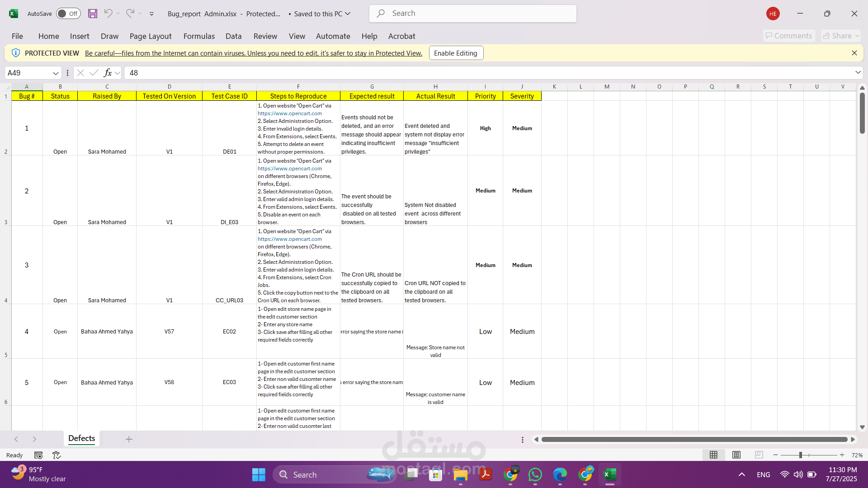This screenshot has height=488, width=868.
Task: Expand the Name Box dropdown
Action: (x=56, y=73)
